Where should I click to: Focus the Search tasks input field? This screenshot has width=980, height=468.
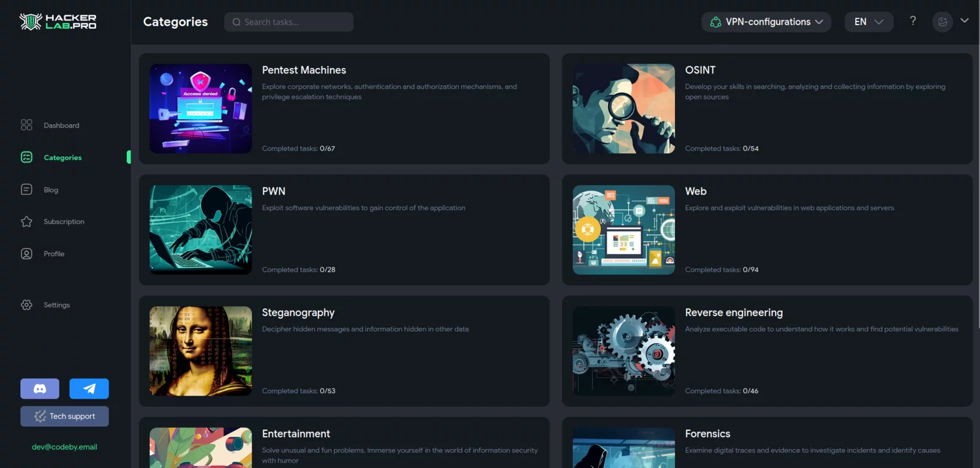tap(289, 22)
